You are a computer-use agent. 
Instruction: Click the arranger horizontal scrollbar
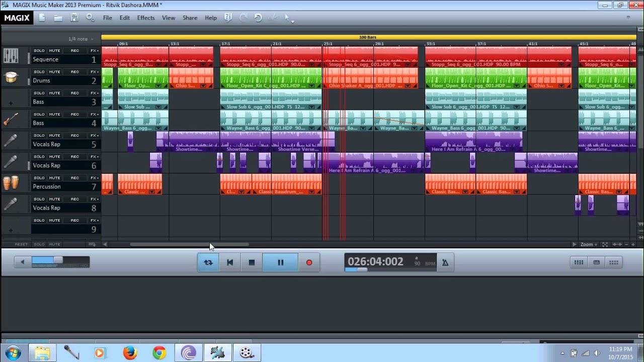189,244
